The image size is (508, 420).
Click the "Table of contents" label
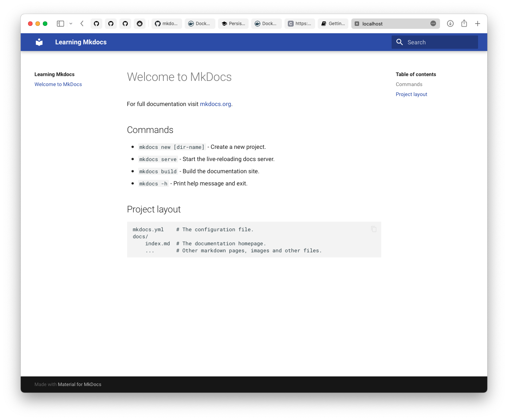416,74
